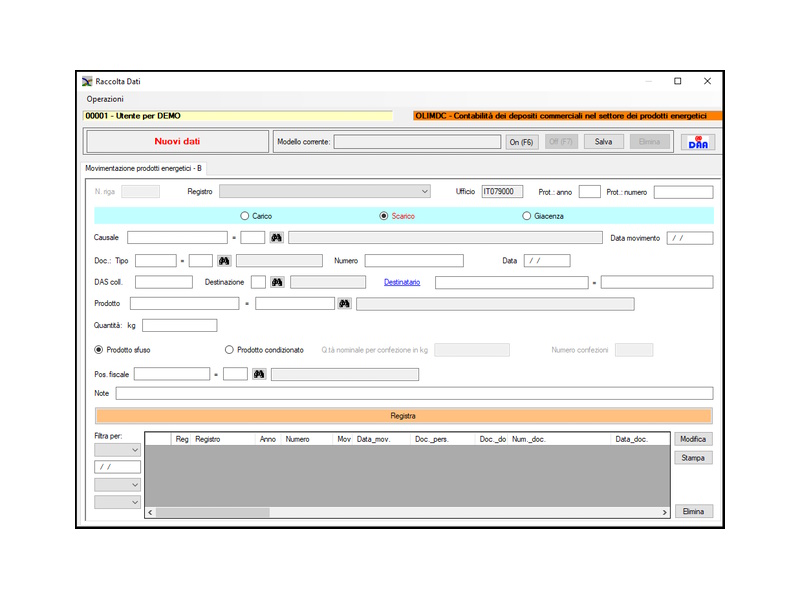Click the Modifica button beside the table

coord(693,439)
